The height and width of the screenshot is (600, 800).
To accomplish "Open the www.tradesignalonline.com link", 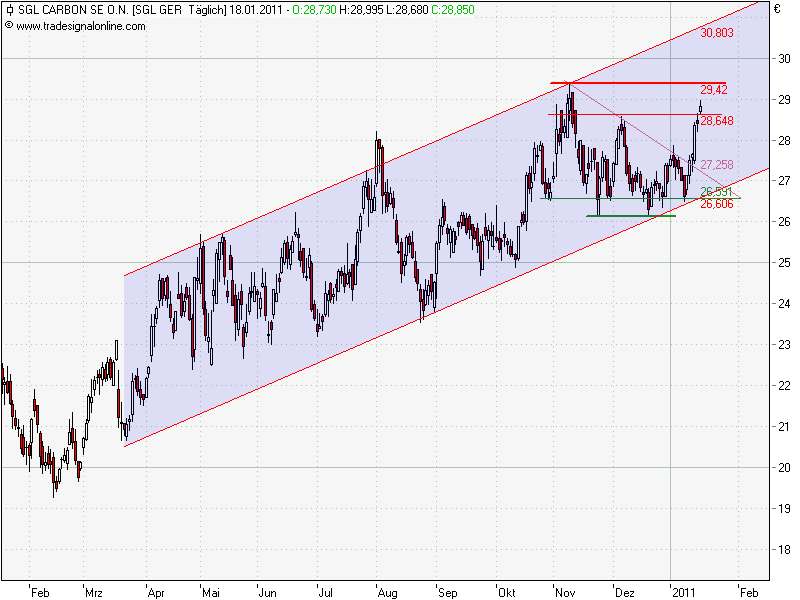I will click(80, 25).
